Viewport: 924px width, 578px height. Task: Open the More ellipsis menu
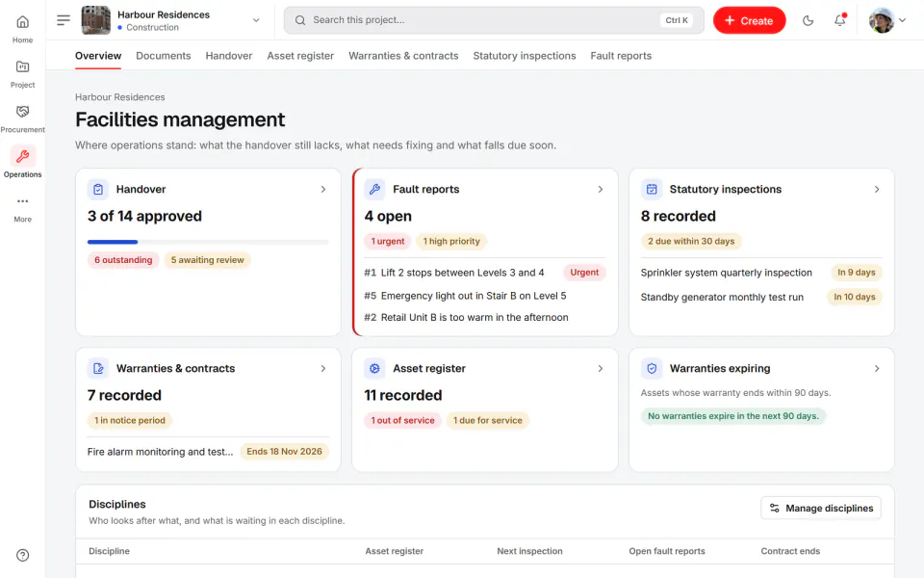(22, 201)
